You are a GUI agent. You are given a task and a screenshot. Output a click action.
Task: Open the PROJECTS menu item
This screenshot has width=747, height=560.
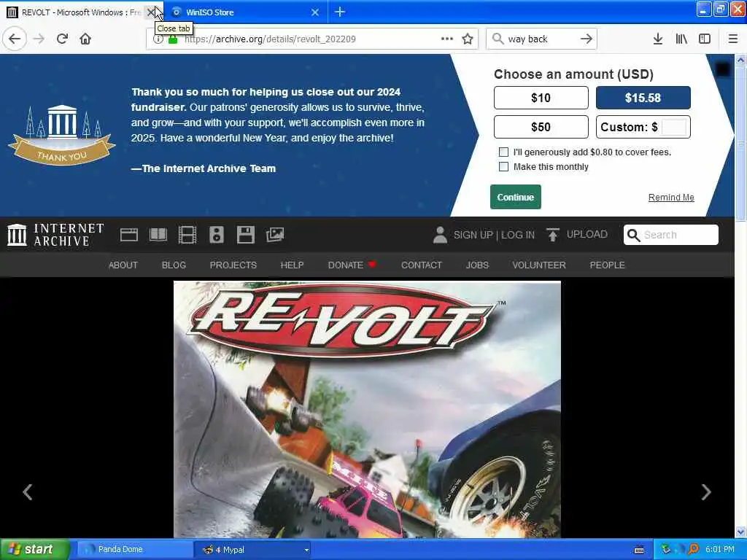[233, 265]
